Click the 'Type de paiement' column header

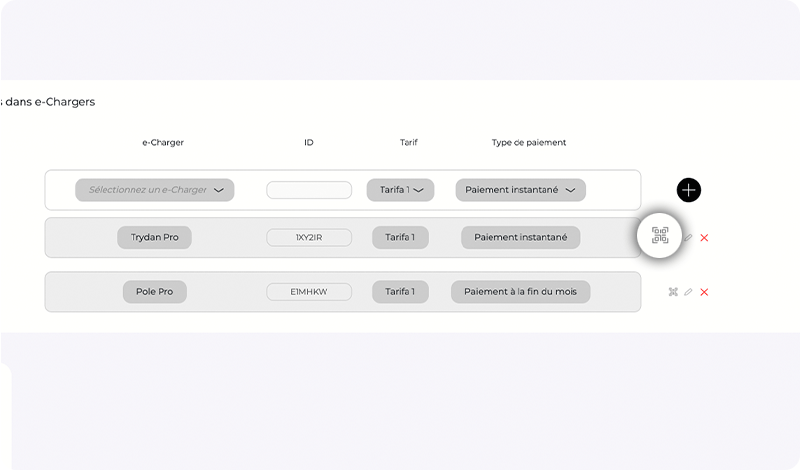(x=529, y=143)
